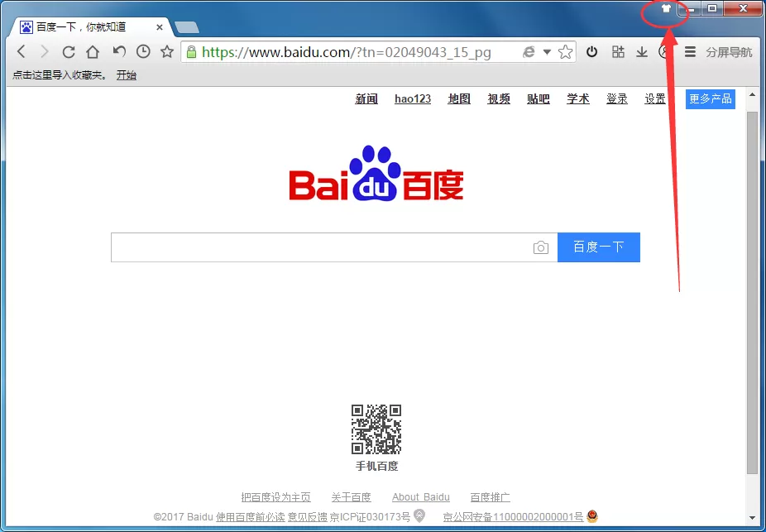Open About Baidu link

tap(420, 497)
